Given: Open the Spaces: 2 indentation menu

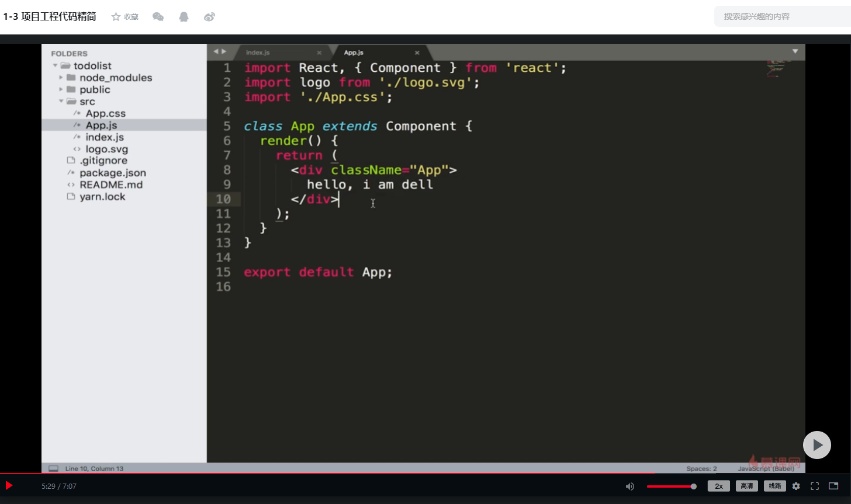Looking at the screenshot, I should point(701,468).
